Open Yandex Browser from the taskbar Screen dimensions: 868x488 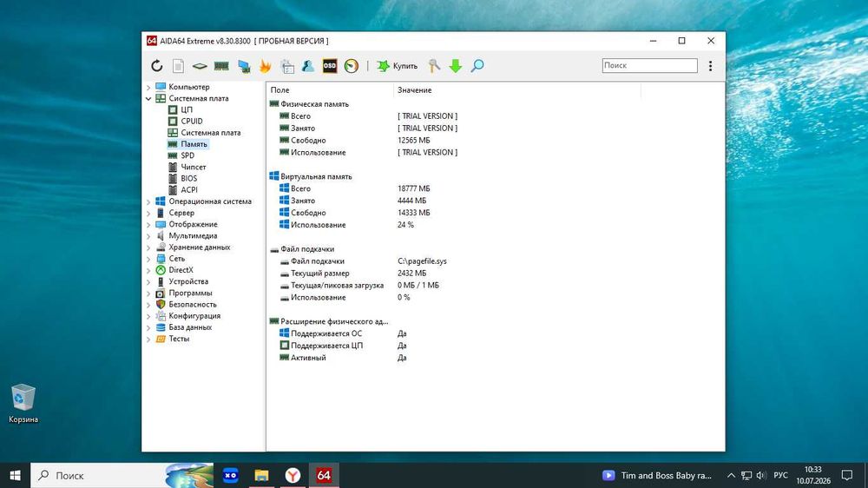(x=293, y=475)
